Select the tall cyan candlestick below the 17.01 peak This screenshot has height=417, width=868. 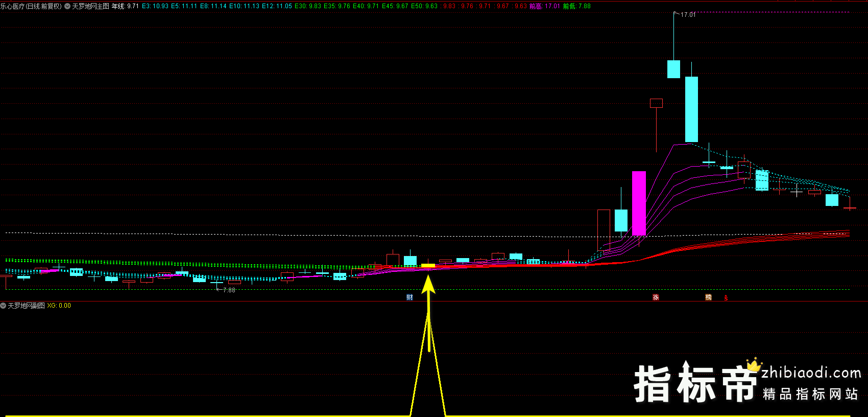(x=691, y=109)
